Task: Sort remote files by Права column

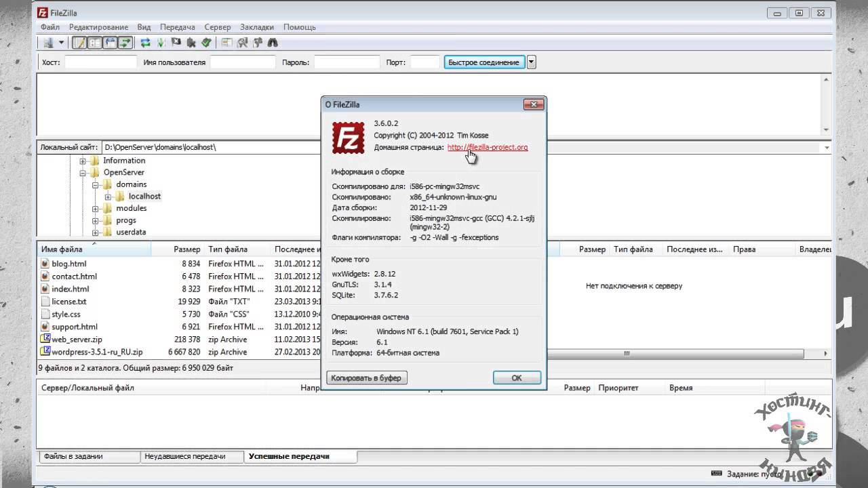Action: (761, 249)
